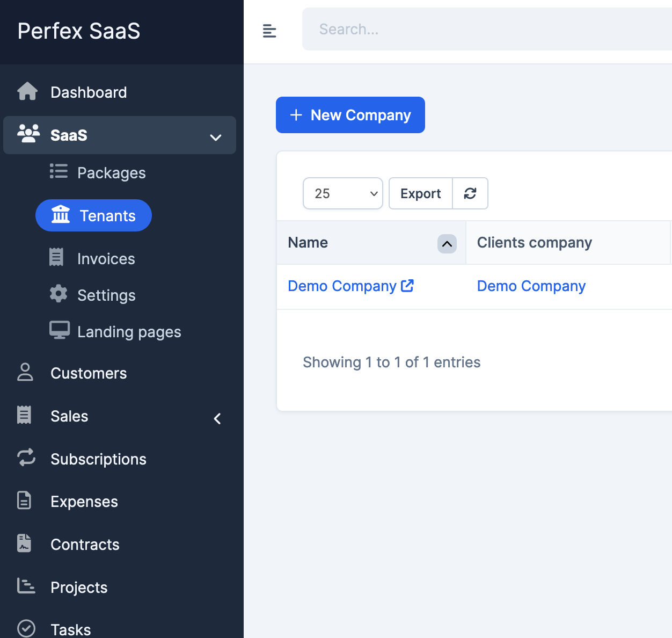Click 'Showing 1 to 1 of 1 entries' text
Screen dimensions: 672x638
[x=392, y=363]
